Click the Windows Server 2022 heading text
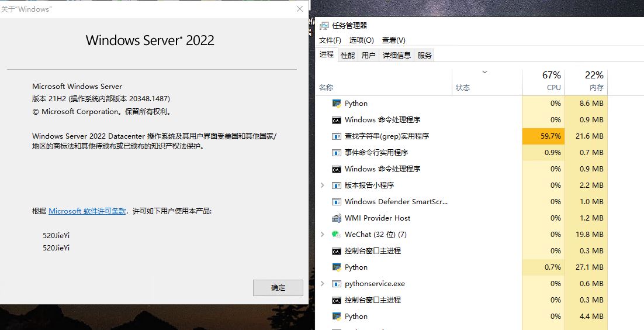The image size is (644, 330). (x=150, y=40)
